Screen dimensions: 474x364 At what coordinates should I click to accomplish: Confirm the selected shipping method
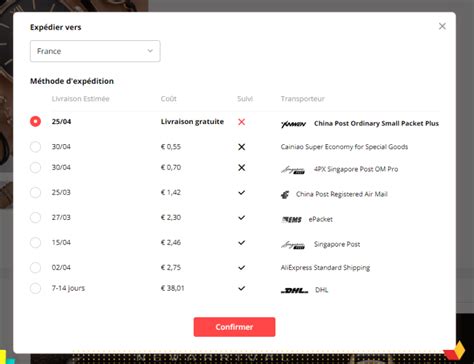click(234, 327)
